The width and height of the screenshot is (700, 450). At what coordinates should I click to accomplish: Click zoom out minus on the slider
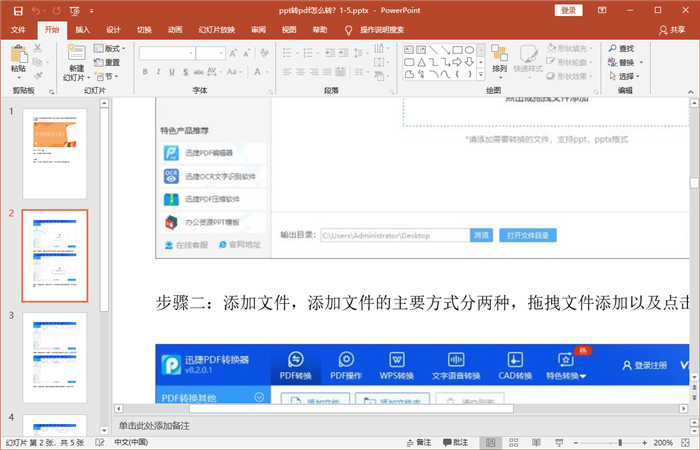click(x=575, y=442)
